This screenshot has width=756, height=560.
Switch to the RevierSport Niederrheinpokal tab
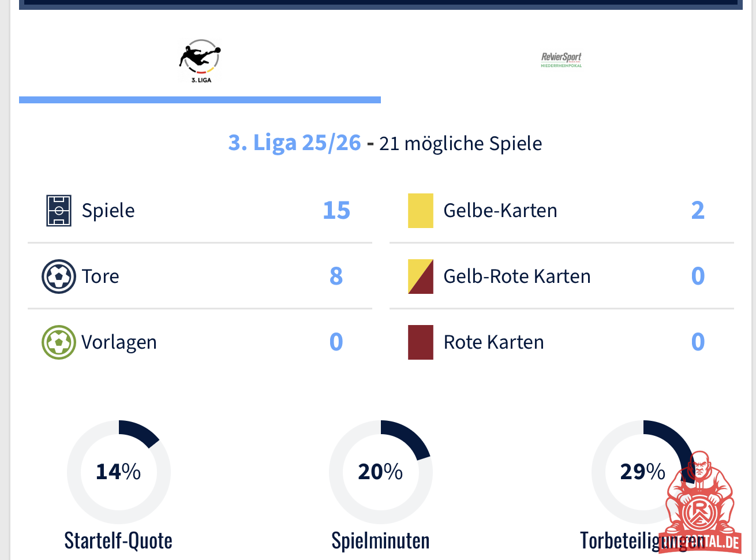coord(561,60)
